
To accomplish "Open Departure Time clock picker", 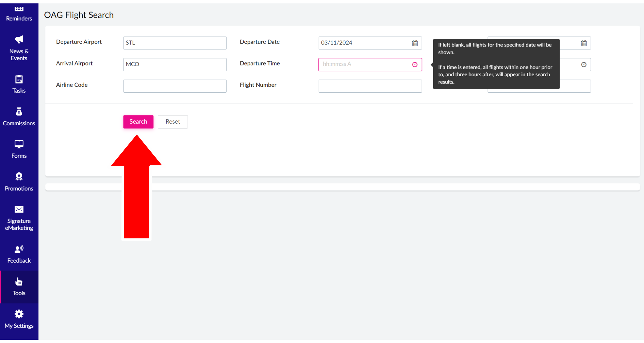I will coord(415,65).
